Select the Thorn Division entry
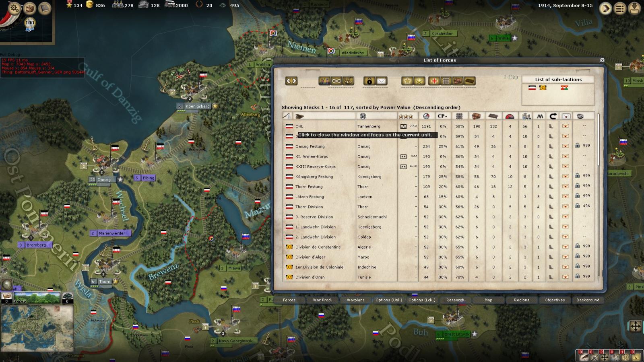The image size is (644, 362). [x=309, y=207]
